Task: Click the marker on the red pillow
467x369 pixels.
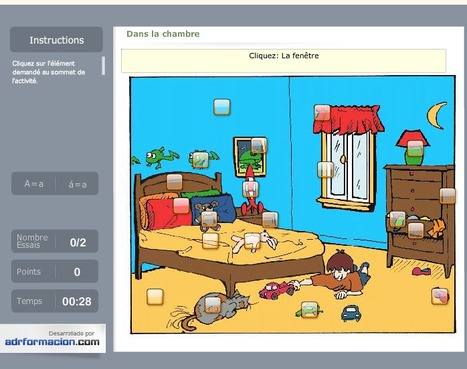Action: [181, 205]
